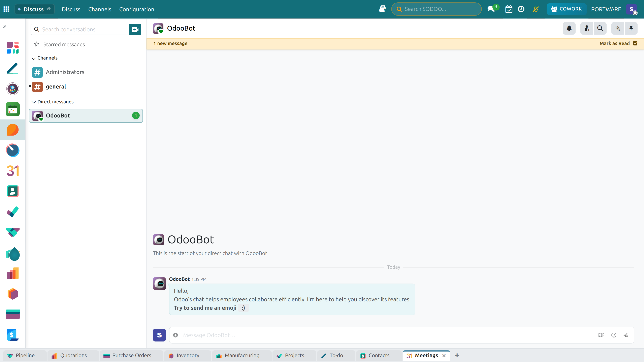Send the message with paper-plane icon

626,335
